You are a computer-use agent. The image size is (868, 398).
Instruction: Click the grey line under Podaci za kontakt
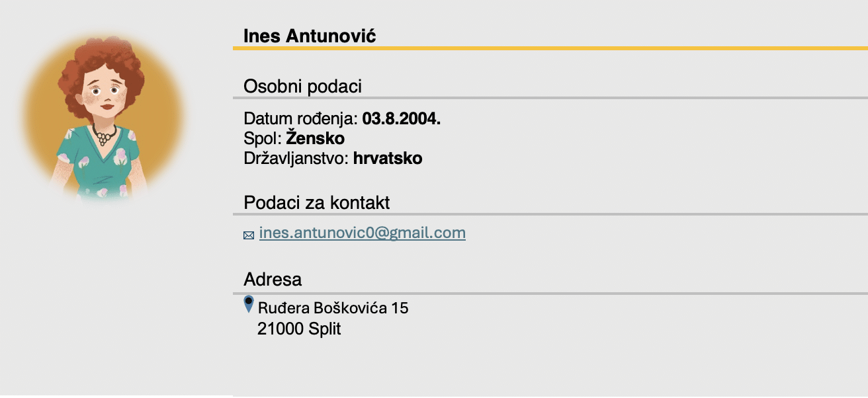click(549, 214)
